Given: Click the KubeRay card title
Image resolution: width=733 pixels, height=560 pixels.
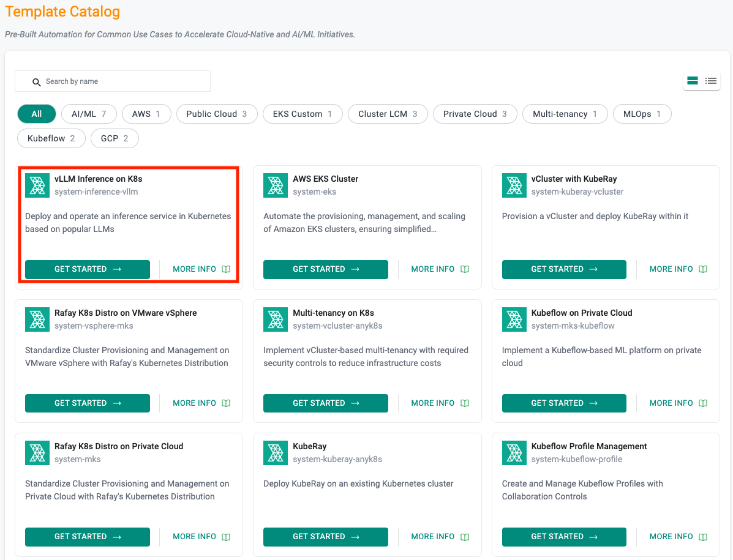Looking at the screenshot, I should click(309, 447).
